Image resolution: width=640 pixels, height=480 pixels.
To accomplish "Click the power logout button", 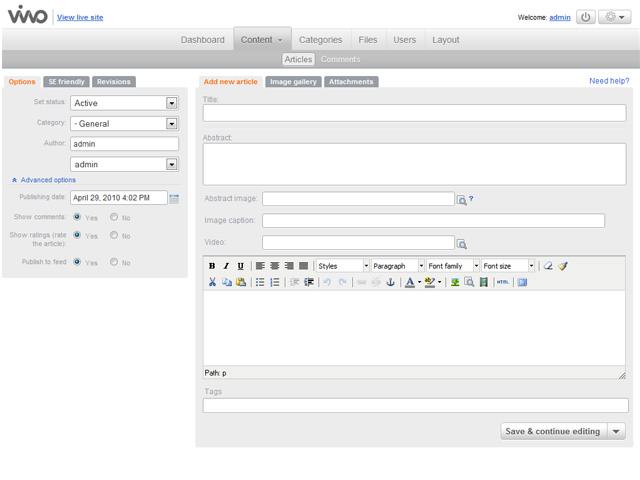I will tap(585, 17).
